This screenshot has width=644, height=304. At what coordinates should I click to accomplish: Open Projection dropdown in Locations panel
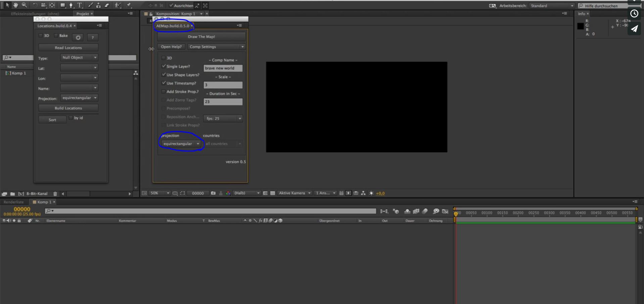tap(79, 98)
